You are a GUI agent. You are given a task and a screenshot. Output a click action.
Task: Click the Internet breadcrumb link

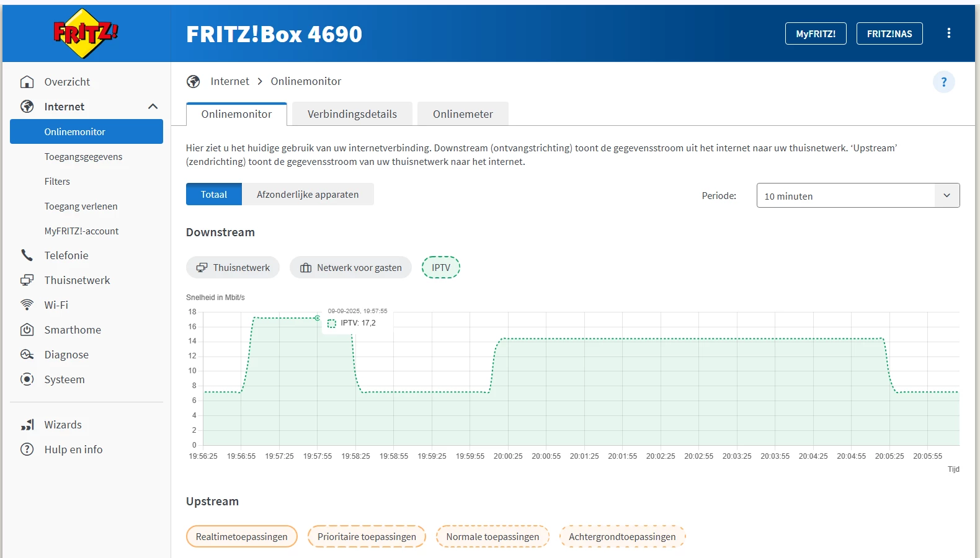click(229, 81)
